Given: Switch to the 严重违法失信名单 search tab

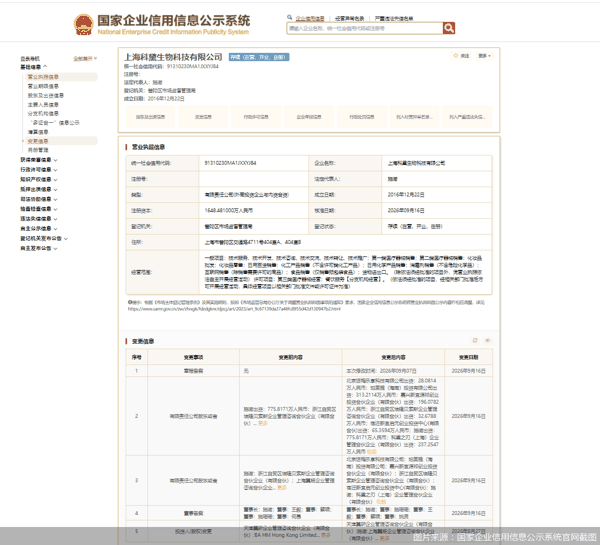Looking at the screenshot, I should tap(394, 18).
